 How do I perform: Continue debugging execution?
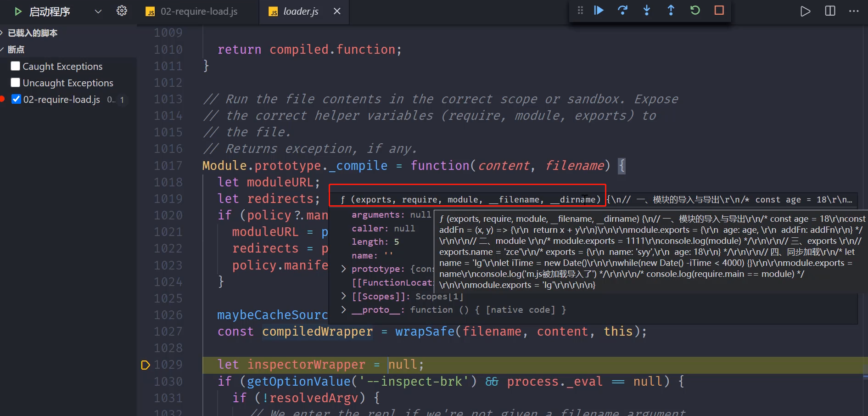click(x=599, y=11)
